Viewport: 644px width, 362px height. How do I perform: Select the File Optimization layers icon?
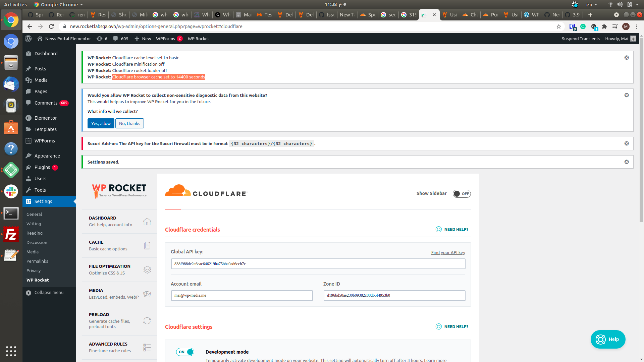coord(147,269)
